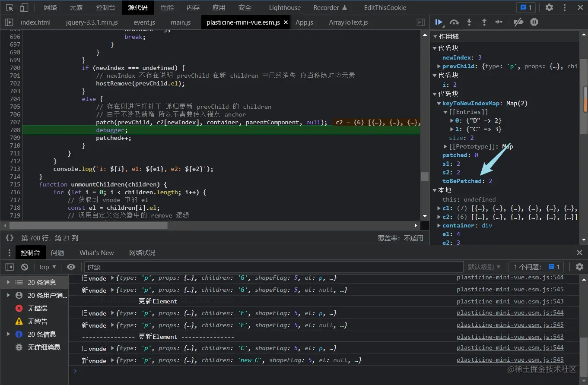This screenshot has height=385, width=588.
Task: Expand the [[Prototype]]: Map node
Action: tap(445, 146)
